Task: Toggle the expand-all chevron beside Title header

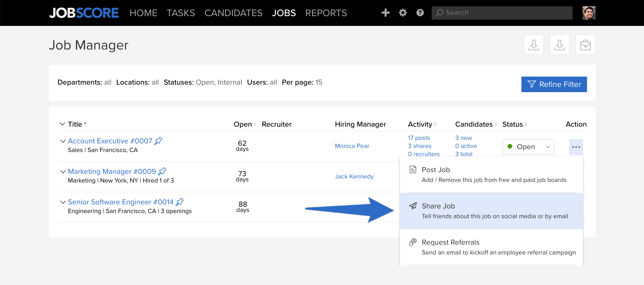Action: [62, 124]
